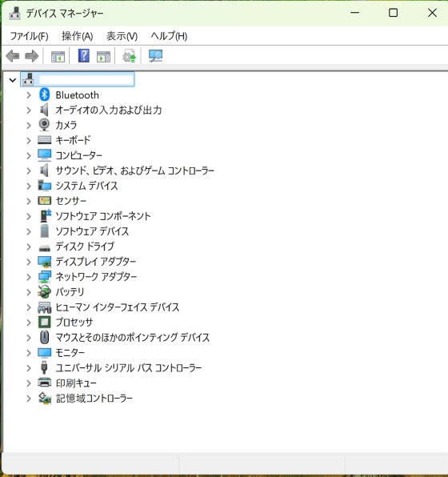Viewport: 448px width, 477px height.
Task: Select the 印刷キュー item
Action: click(76, 383)
